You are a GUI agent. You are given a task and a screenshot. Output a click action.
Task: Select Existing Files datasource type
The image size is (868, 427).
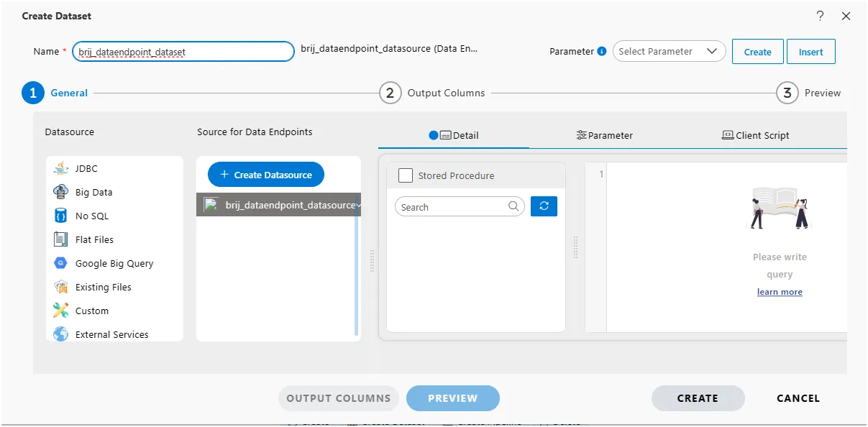click(114, 287)
